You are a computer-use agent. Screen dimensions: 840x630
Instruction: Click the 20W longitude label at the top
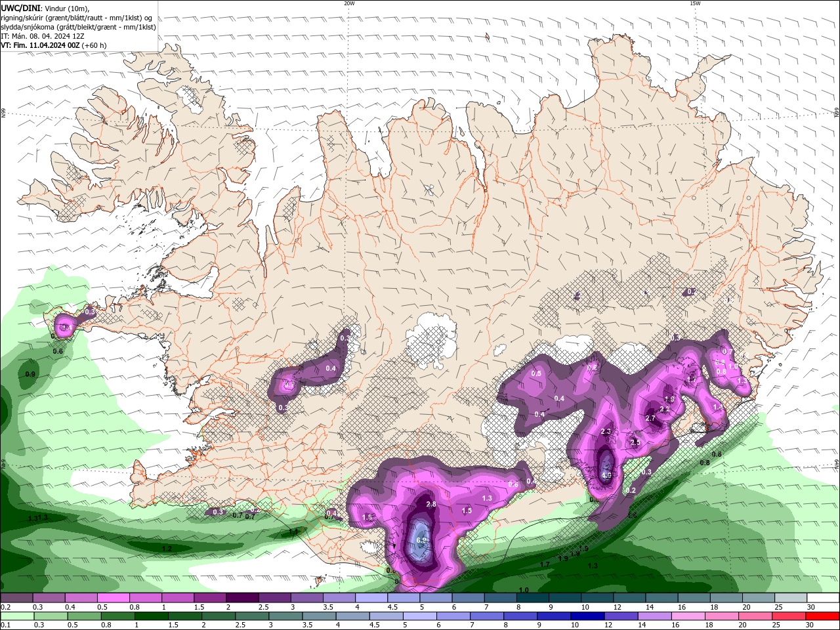coord(349,3)
